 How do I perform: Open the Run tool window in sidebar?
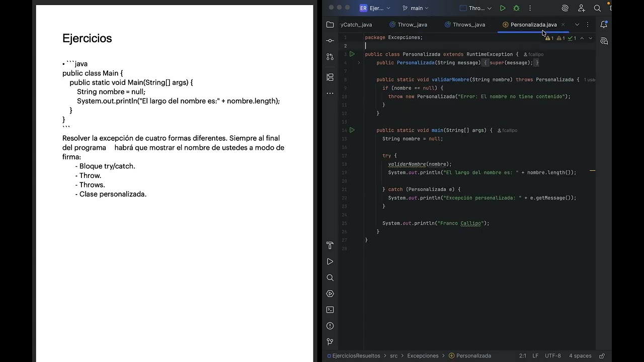tap(330, 261)
